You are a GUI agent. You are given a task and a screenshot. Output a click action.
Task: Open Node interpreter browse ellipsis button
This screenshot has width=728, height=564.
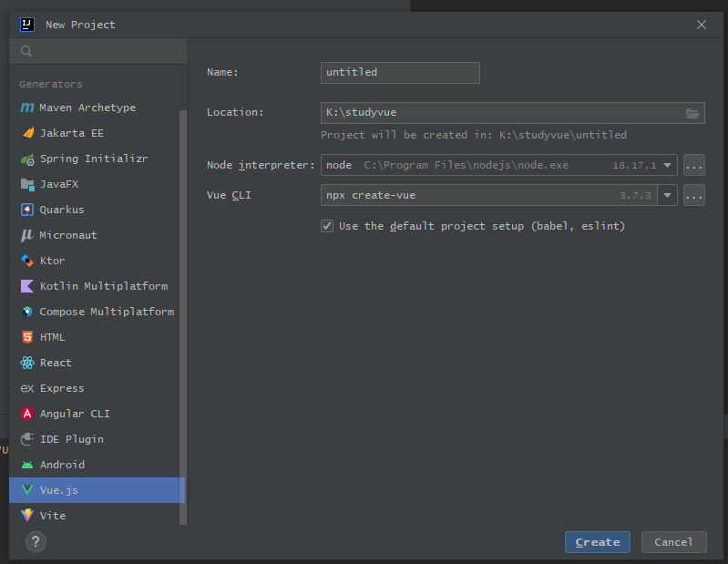[694, 165]
